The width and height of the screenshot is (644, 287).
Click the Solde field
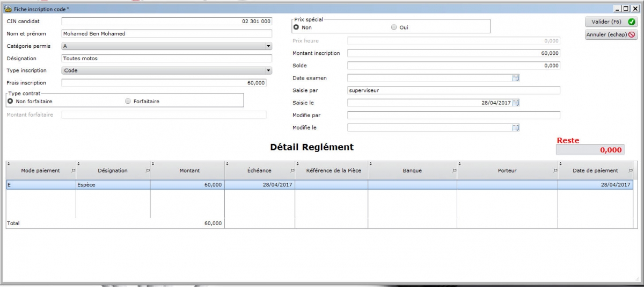(454, 66)
